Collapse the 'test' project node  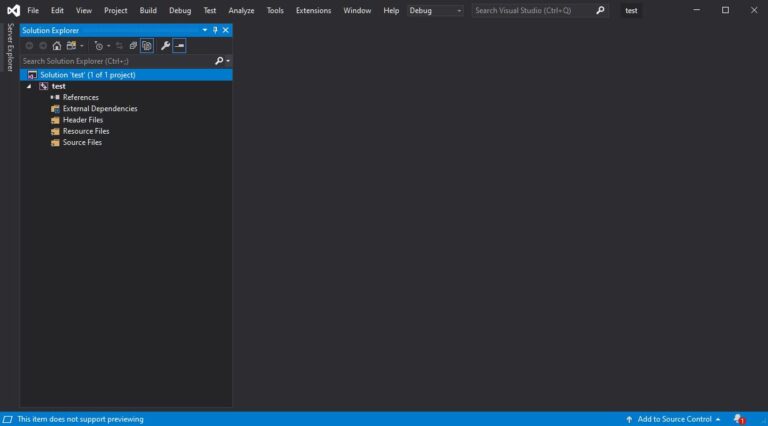(x=29, y=86)
